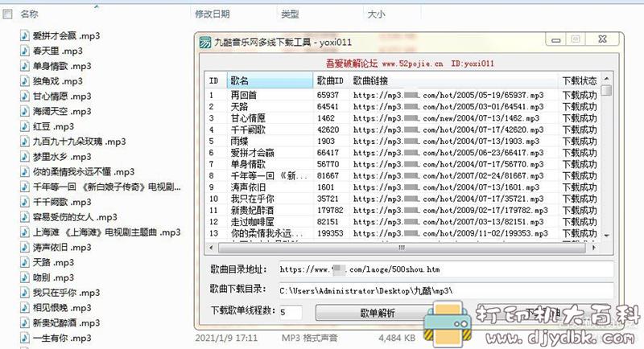
Task: Click the 海阔天空 .mp3 file icon
Action: point(25,111)
